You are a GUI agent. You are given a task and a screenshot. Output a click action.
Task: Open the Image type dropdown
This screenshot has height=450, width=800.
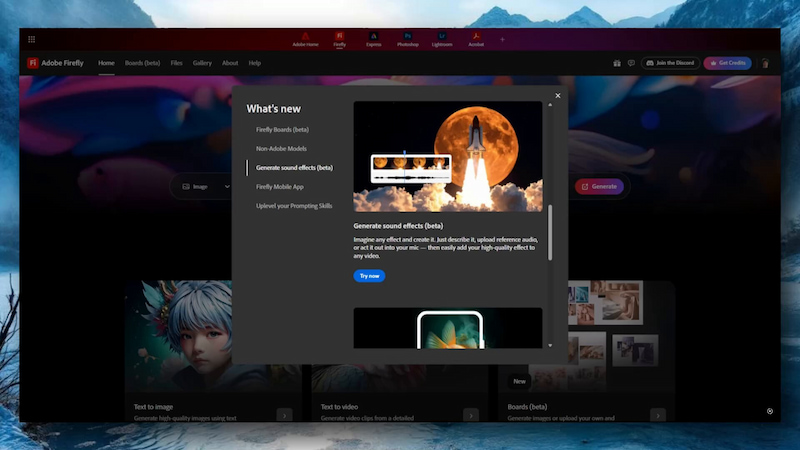pos(206,187)
